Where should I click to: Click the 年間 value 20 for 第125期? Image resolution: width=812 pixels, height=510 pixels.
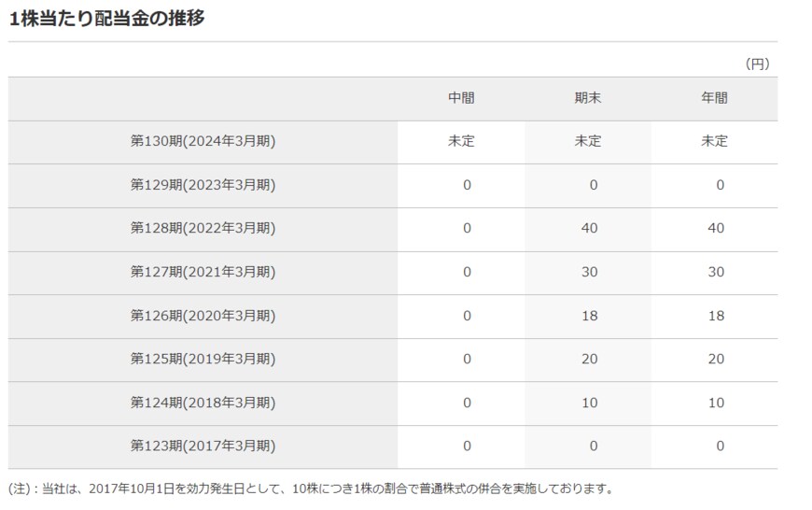click(x=715, y=360)
